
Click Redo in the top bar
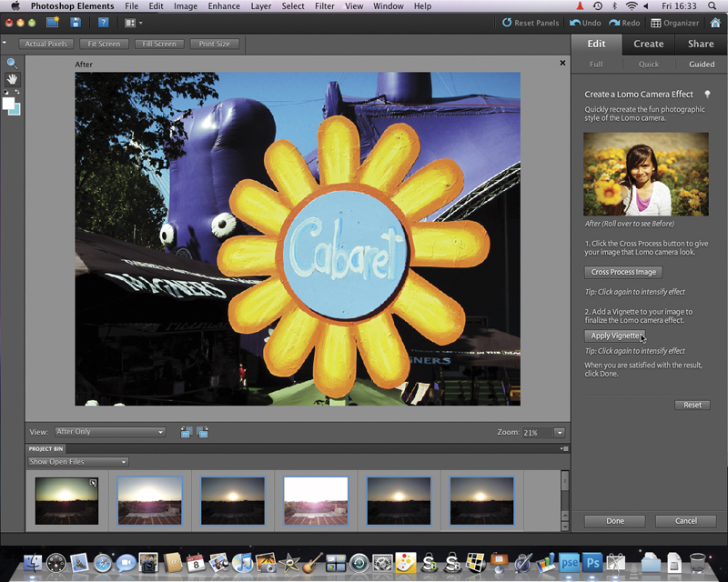pos(624,23)
